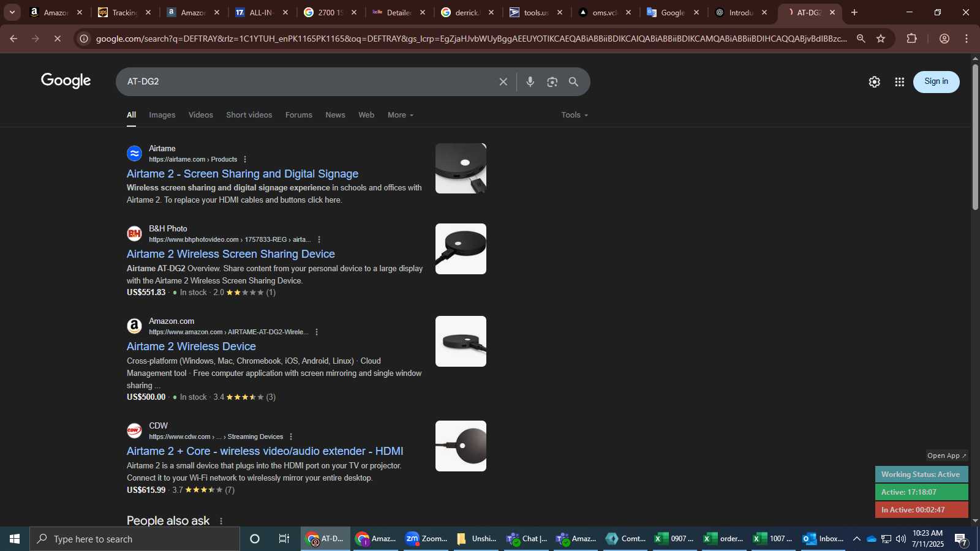Open the Chrome three-dot menu
Image resolution: width=980 pixels, height=551 pixels.
pos(967,39)
